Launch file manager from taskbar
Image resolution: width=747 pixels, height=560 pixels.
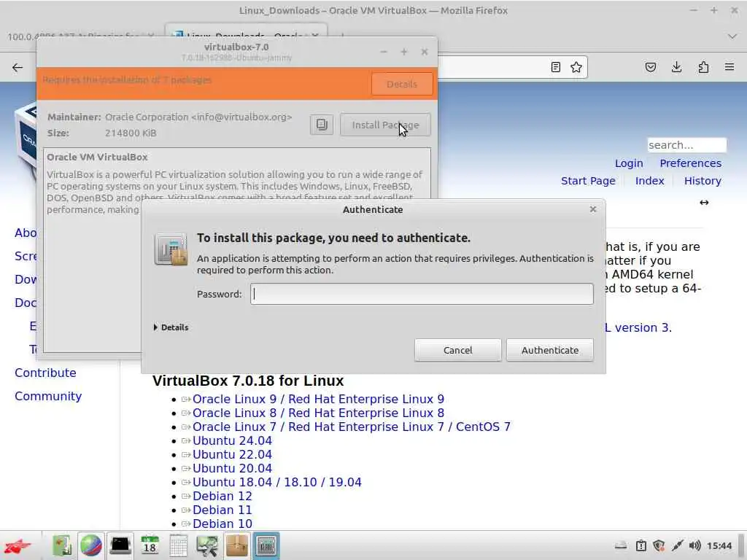point(62,545)
